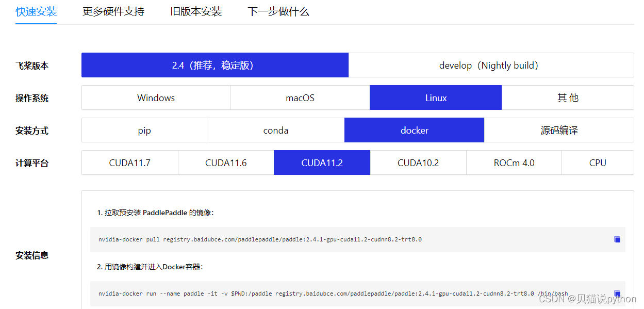The height and width of the screenshot is (309, 644).
Task: Select 源码编译 install method
Action: [558, 130]
